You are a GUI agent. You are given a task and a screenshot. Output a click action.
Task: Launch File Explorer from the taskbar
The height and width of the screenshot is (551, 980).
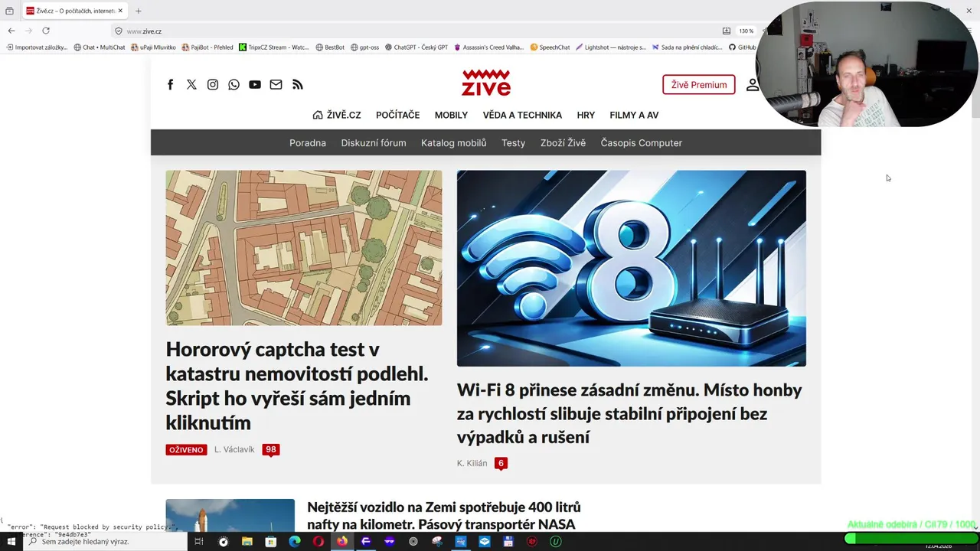pyautogui.click(x=247, y=541)
